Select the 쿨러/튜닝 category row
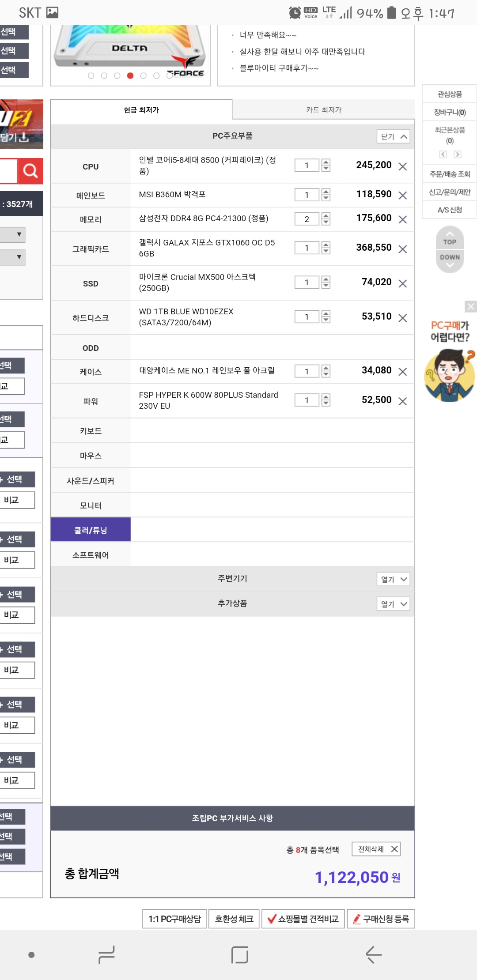This screenshot has height=980, width=477. (x=91, y=530)
